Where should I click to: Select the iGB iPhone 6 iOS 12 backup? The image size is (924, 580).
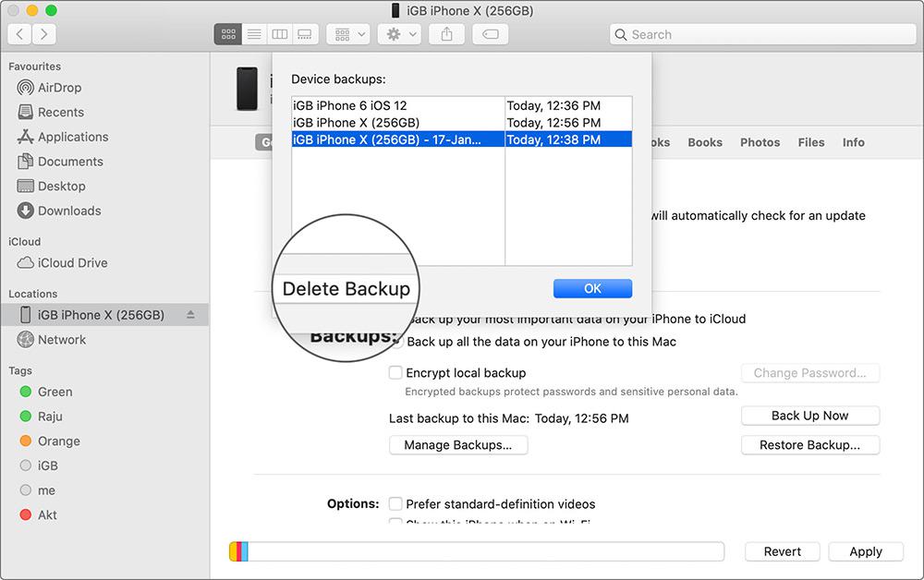(x=462, y=105)
